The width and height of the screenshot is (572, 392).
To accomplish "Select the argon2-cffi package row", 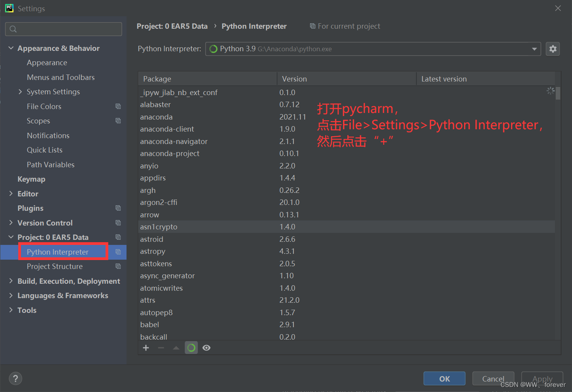I will pyautogui.click(x=347, y=202).
